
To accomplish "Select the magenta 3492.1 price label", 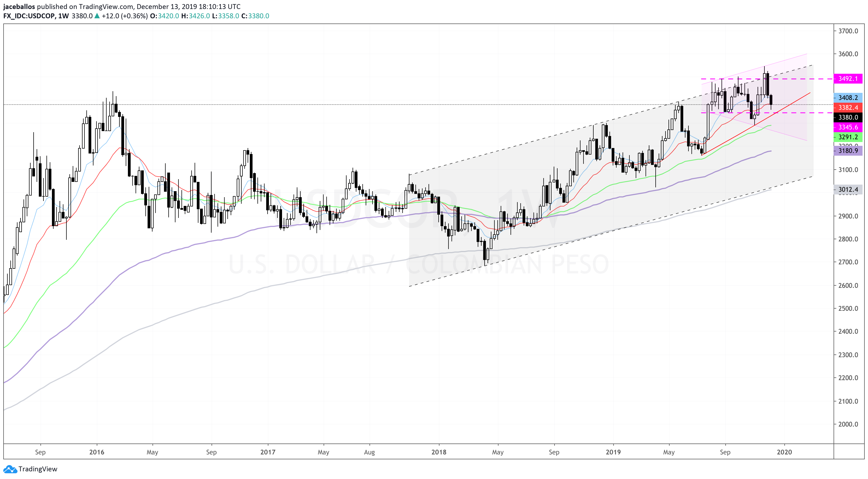I will pos(848,78).
